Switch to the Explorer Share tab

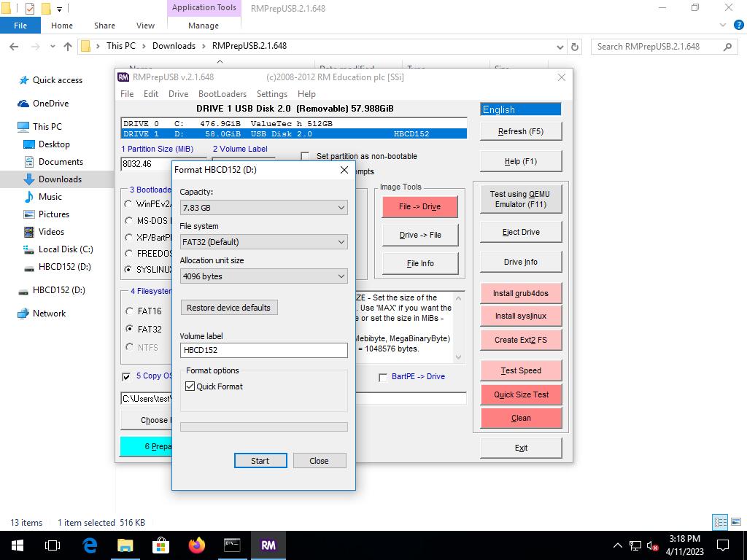104,26
